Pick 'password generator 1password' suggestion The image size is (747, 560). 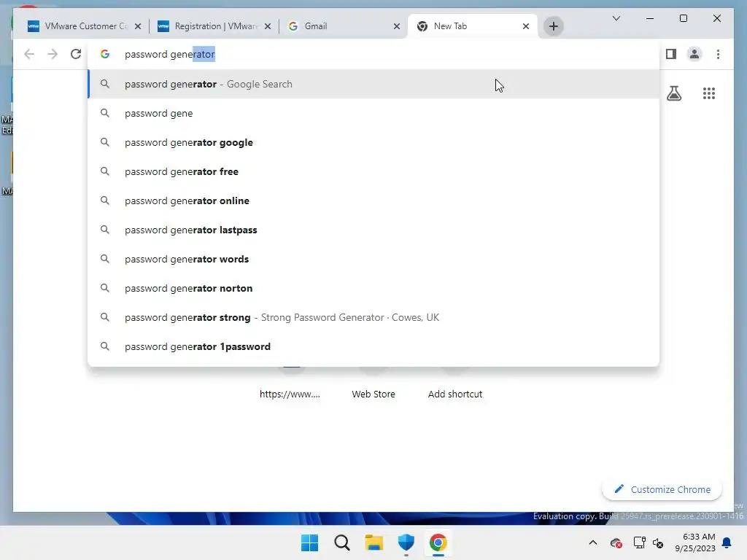point(374,346)
